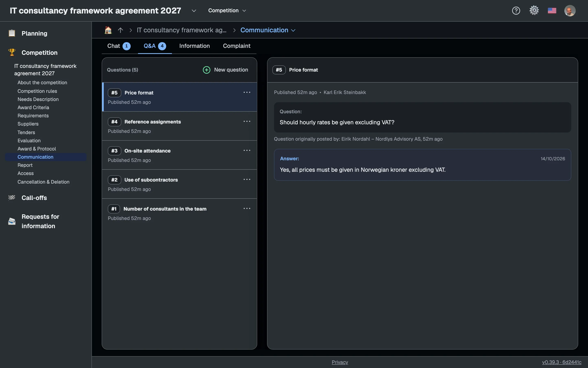Image resolution: width=588 pixels, height=368 pixels.
Task: Select the Q&A tab
Action: (x=155, y=46)
